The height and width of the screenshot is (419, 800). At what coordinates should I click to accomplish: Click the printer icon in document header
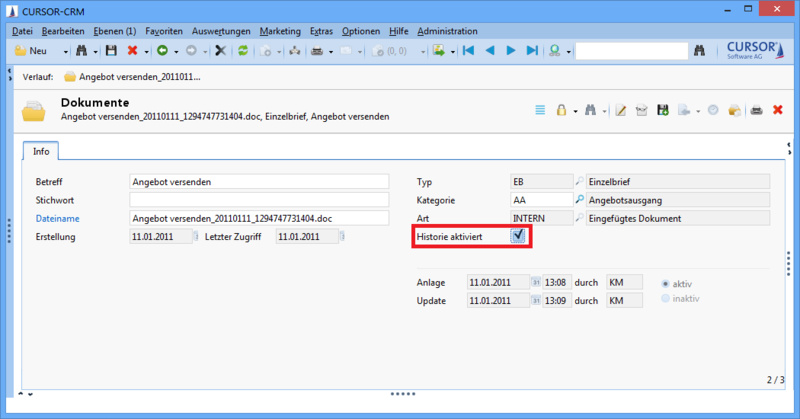(x=757, y=110)
